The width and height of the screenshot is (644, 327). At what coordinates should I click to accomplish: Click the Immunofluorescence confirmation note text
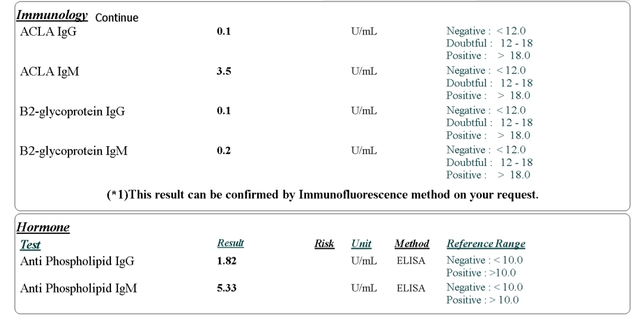pos(323,195)
